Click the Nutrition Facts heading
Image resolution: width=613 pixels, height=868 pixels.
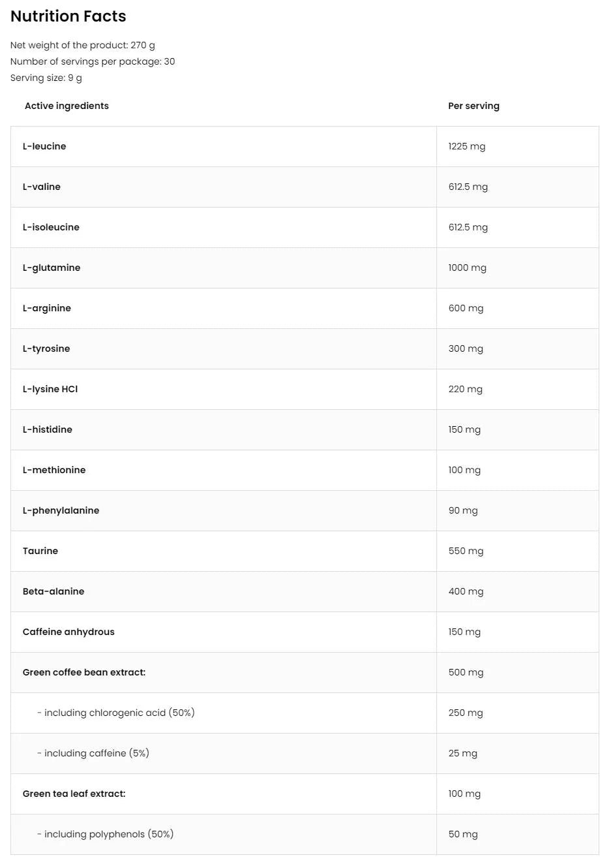click(x=68, y=16)
